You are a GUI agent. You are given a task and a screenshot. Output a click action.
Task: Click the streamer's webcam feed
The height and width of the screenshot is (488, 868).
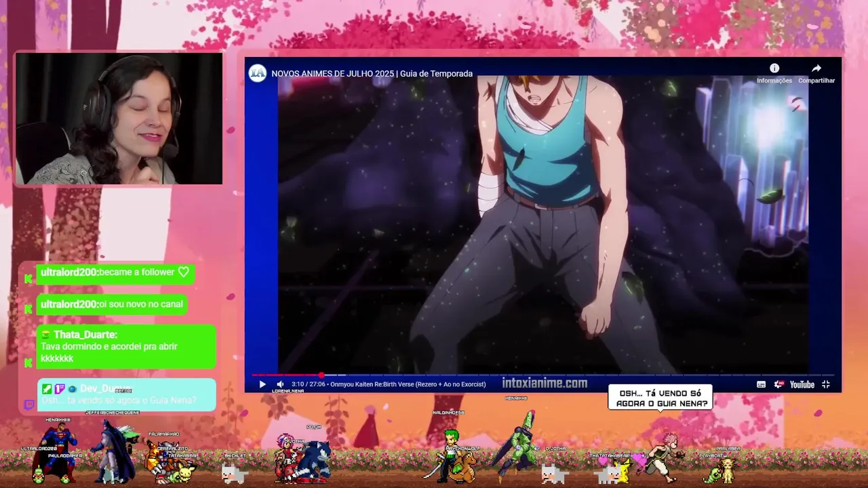click(x=119, y=119)
